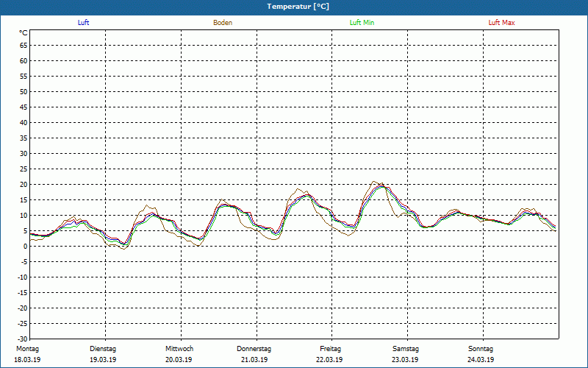Click the -10 y-axis value
The width and height of the screenshot is (588, 368).
coord(22,277)
